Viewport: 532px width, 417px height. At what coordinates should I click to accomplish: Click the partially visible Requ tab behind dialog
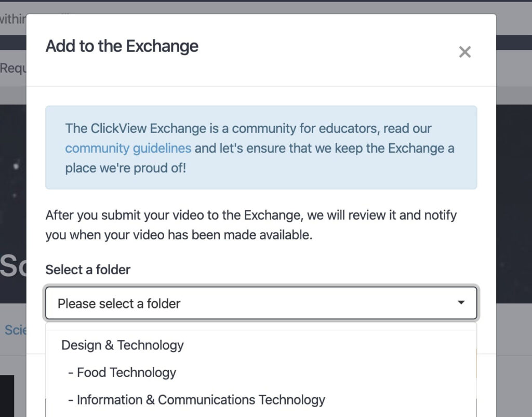13,68
